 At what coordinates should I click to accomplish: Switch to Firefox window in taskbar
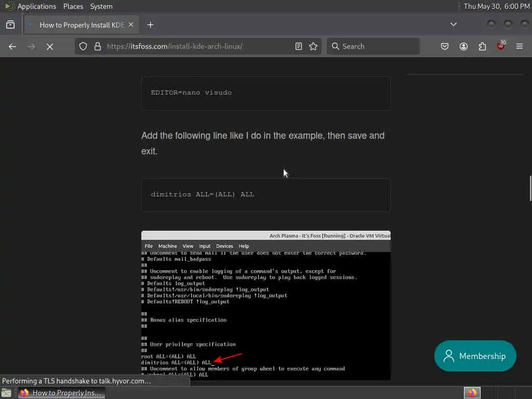click(62, 393)
